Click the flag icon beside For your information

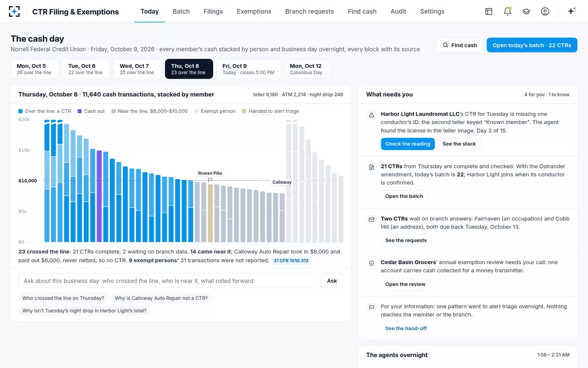click(372, 307)
